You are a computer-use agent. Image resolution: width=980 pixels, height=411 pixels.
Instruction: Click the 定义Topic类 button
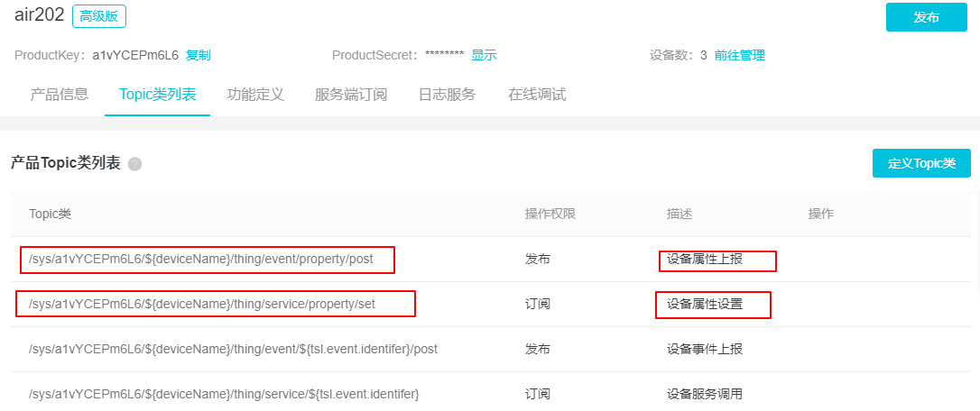point(920,163)
